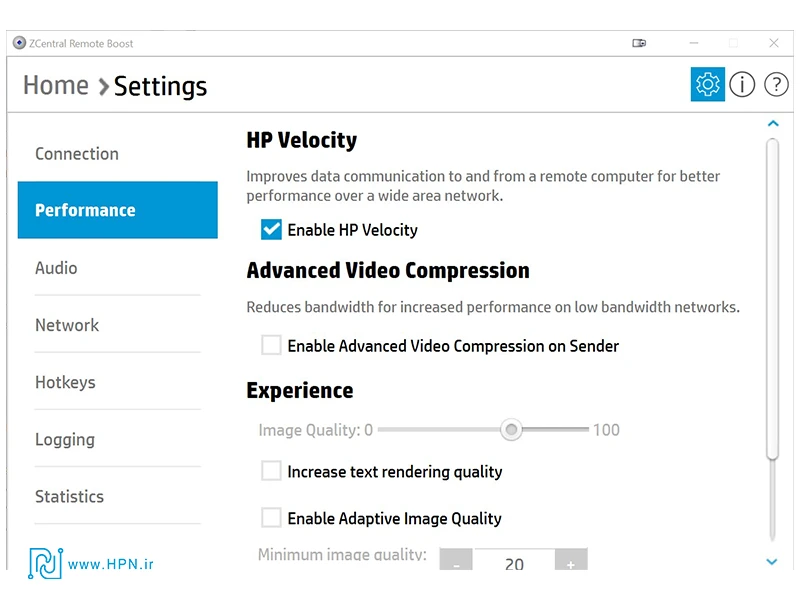The height and width of the screenshot is (600, 800).
Task: Click the minimum image quality value field
Action: pos(514,563)
